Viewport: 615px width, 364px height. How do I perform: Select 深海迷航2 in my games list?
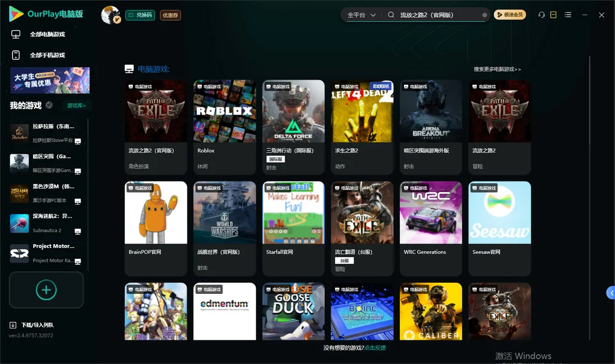coord(47,224)
